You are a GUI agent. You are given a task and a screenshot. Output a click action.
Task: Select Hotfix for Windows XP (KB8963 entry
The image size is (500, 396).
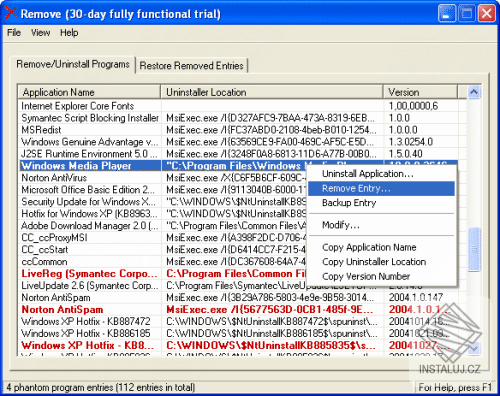[89, 214]
